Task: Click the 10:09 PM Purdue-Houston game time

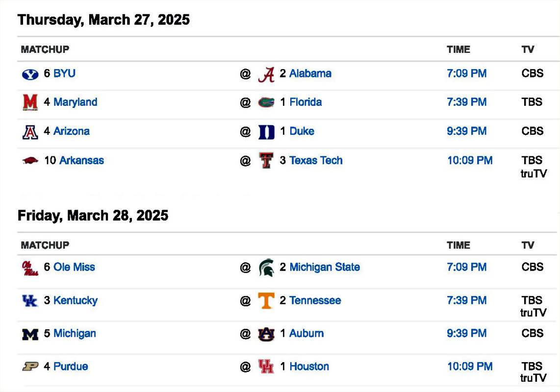Action: coord(469,367)
